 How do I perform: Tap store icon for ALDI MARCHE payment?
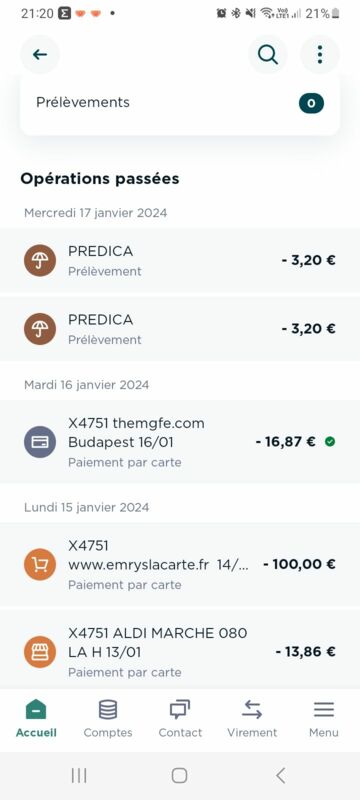tap(40, 652)
